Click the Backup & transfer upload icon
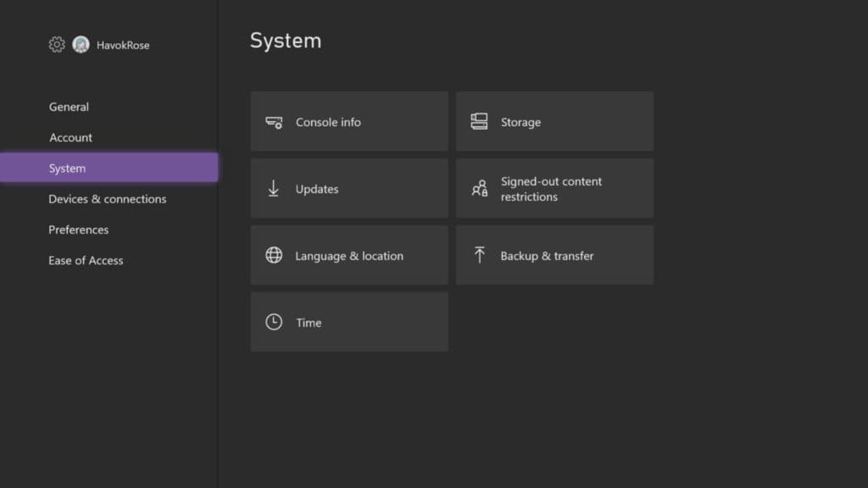The height and width of the screenshot is (488, 868). click(x=480, y=254)
